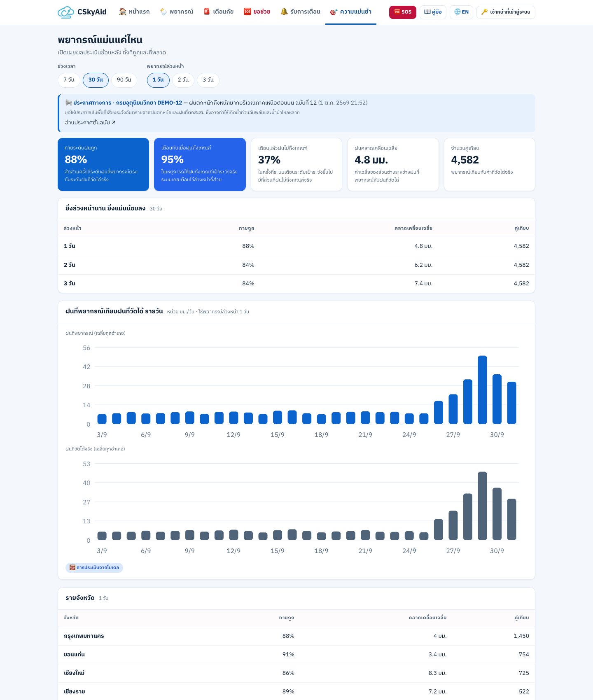Open the อ่านประกาศต้นฉบับ link

pyautogui.click(x=90, y=122)
